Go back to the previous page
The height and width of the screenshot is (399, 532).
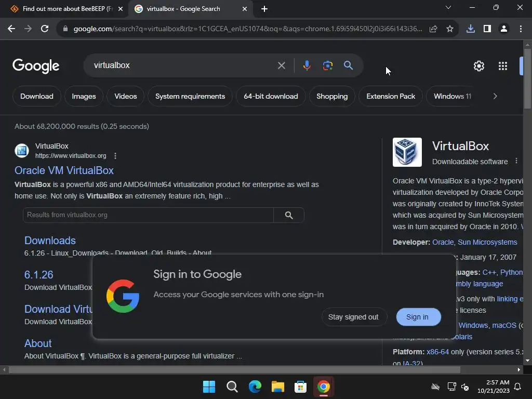pyautogui.click(x=11, y=29)
